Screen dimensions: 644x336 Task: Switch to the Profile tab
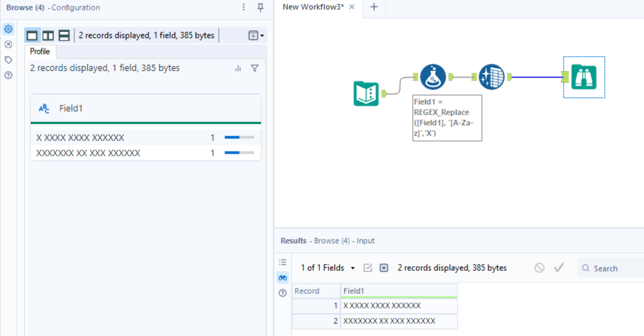pos(40,52)
